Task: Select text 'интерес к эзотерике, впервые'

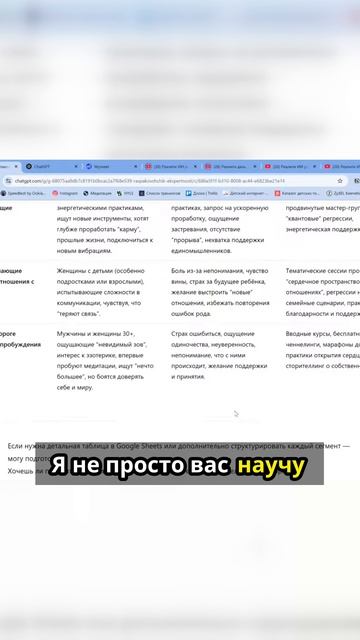Action: pos(100,355)
